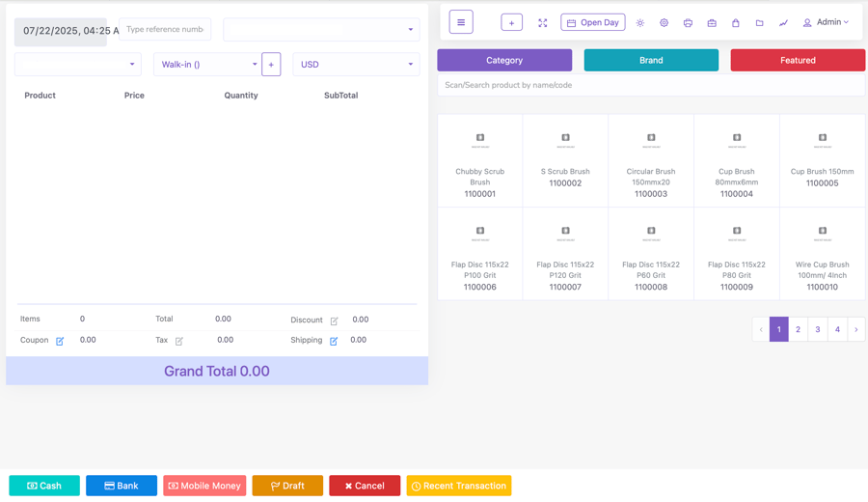868x502 pixels.
Task: Go to previous products page arrow
Action: (761, 329)
